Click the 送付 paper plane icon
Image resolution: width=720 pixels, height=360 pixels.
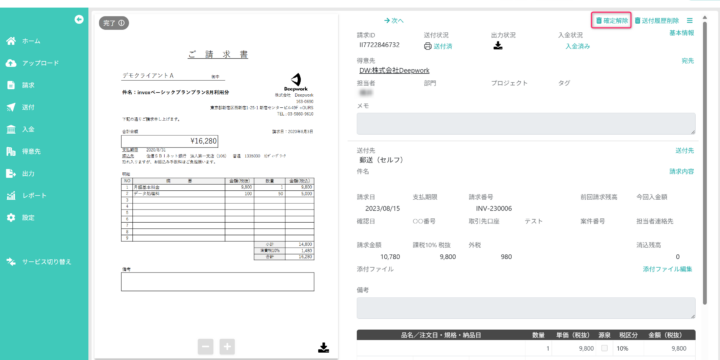(11, 107)
